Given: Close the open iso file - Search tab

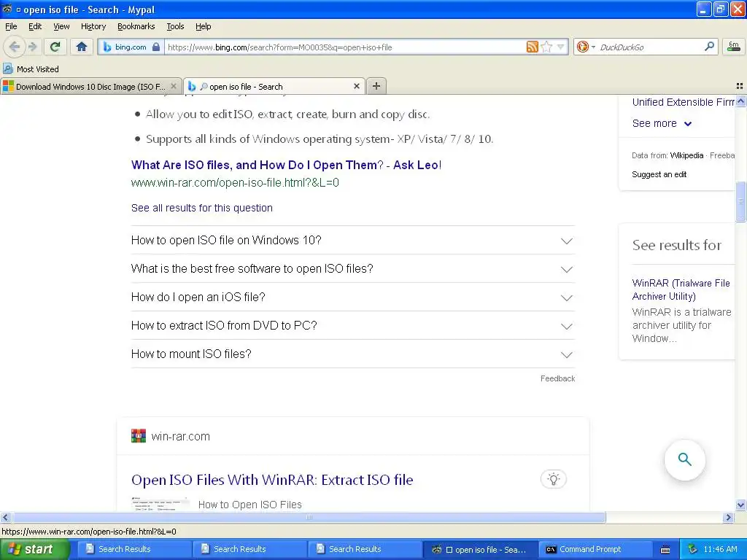Looking at the screenshot, I should [356, 86].
